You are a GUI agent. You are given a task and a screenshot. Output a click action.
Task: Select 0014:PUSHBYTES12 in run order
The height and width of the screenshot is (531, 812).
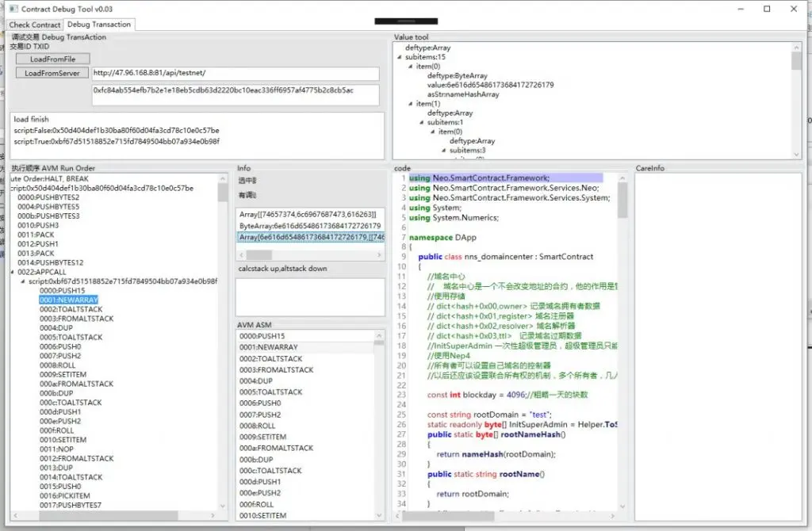coord(50,262)
